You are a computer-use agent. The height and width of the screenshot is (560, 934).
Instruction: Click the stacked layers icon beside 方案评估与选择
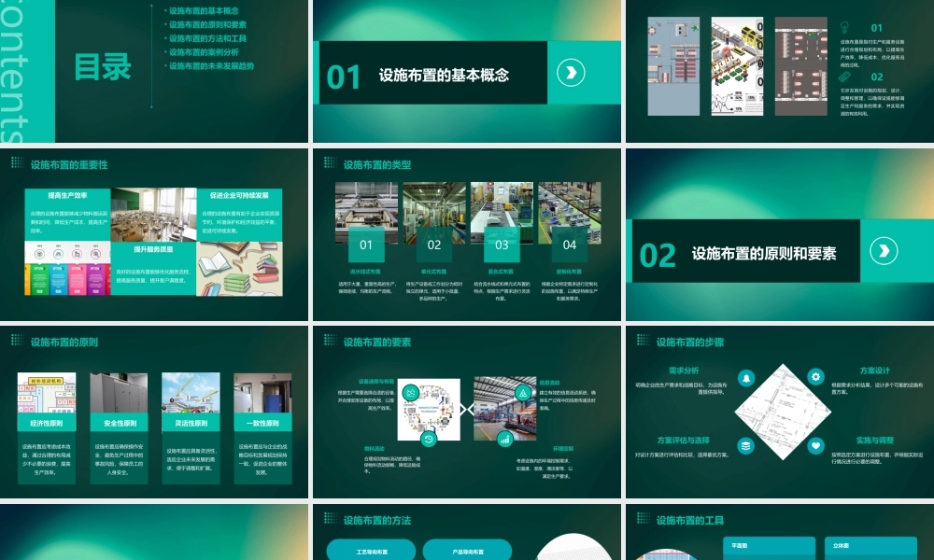[x=745, y=445]
